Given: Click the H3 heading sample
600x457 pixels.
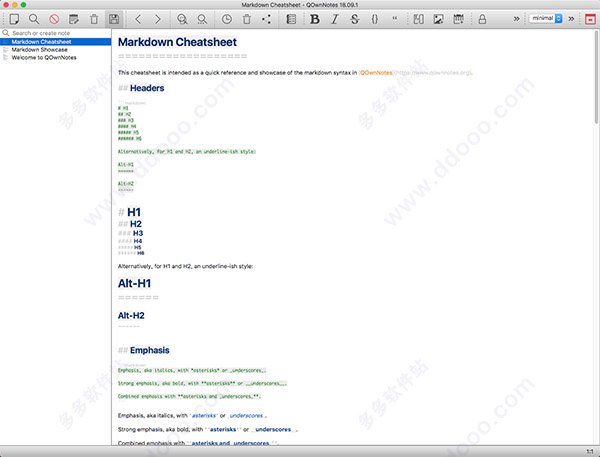Looking at the screenshot, I should (x=138, y=233).
